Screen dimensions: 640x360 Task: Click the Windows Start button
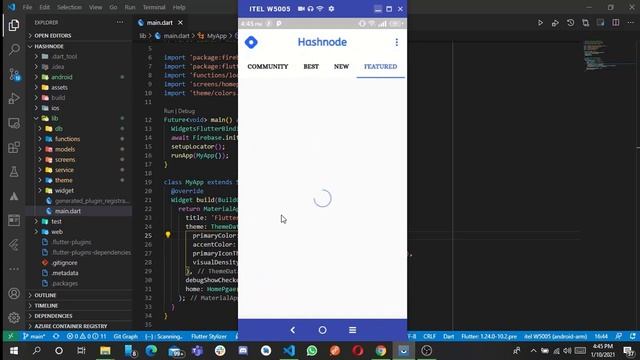(13, 351)
